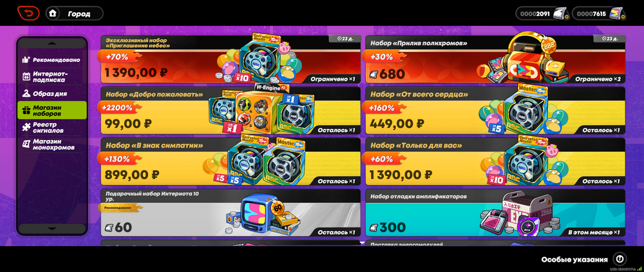Purchase «Добро пожаловать» bundle for 99 ₽

coord(231,110)
